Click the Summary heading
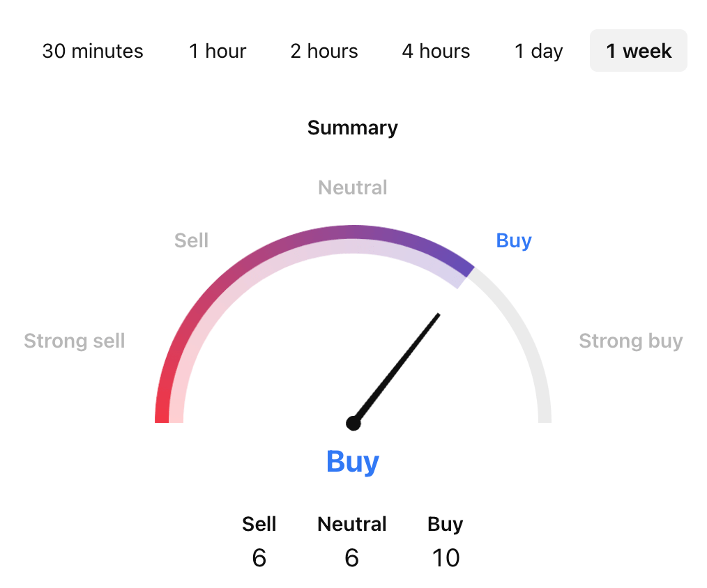Image resolution: width=707 pixels, height=588 pixels. (353, 127)
